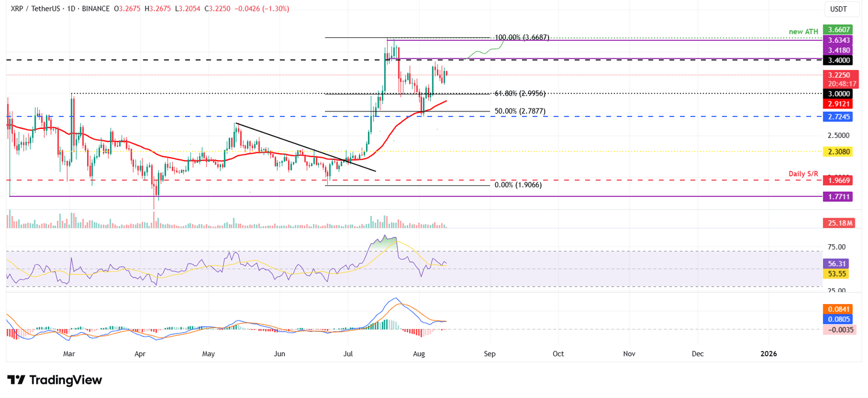Click the red 3.2250 current price label

tap(839, 75)
